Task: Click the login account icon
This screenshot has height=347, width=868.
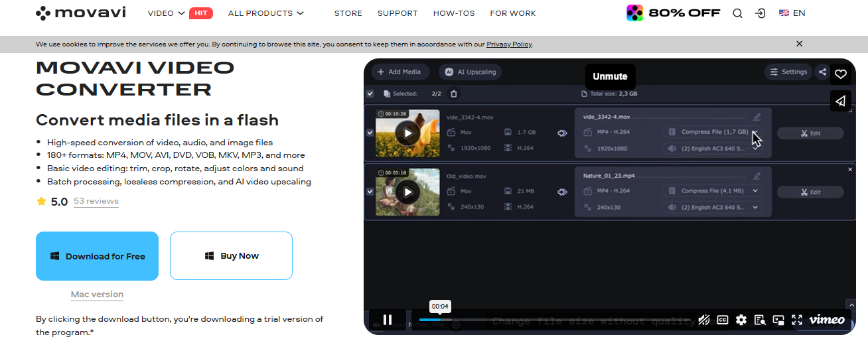Action: point(760,13)
